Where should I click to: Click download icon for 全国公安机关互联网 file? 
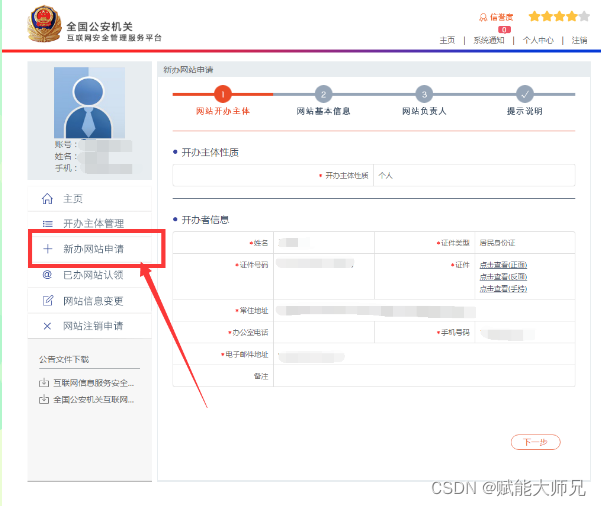(x=44, y=399)
